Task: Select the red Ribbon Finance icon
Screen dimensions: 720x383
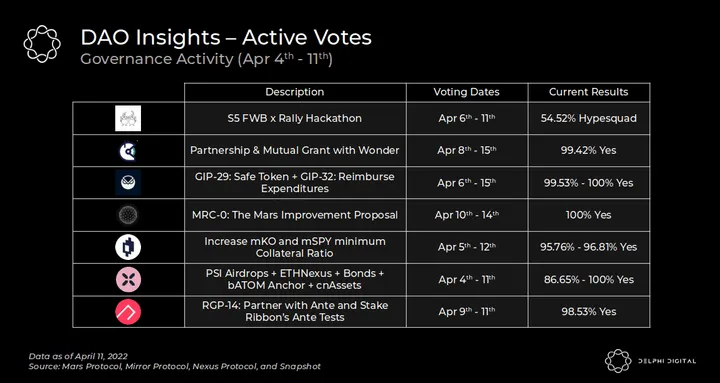Action: tap(128, 312)
